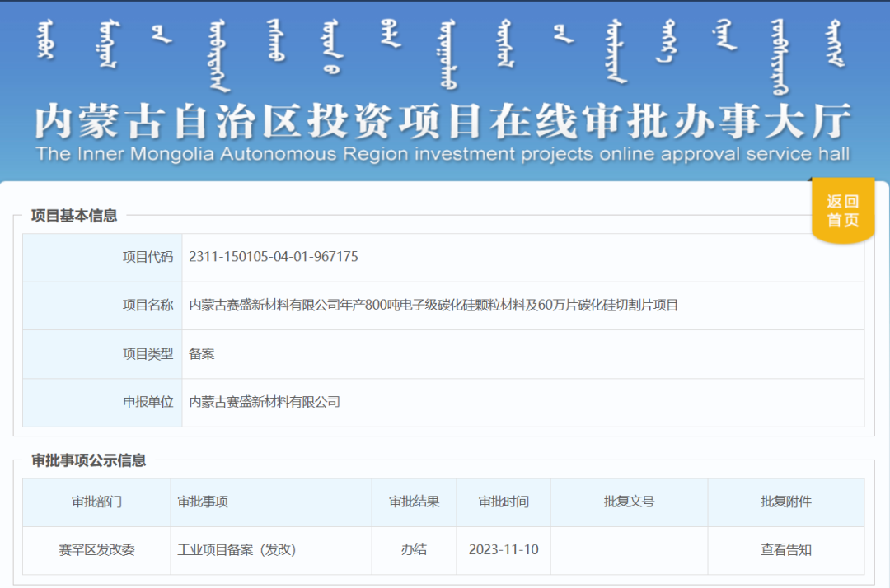Click the 申报单位 label cell

(102, 403)
